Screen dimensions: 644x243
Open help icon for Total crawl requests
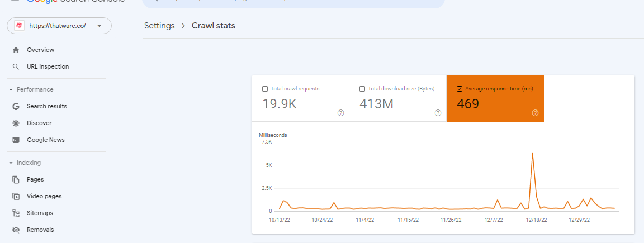pyautogui.click(x=340, y=113)
